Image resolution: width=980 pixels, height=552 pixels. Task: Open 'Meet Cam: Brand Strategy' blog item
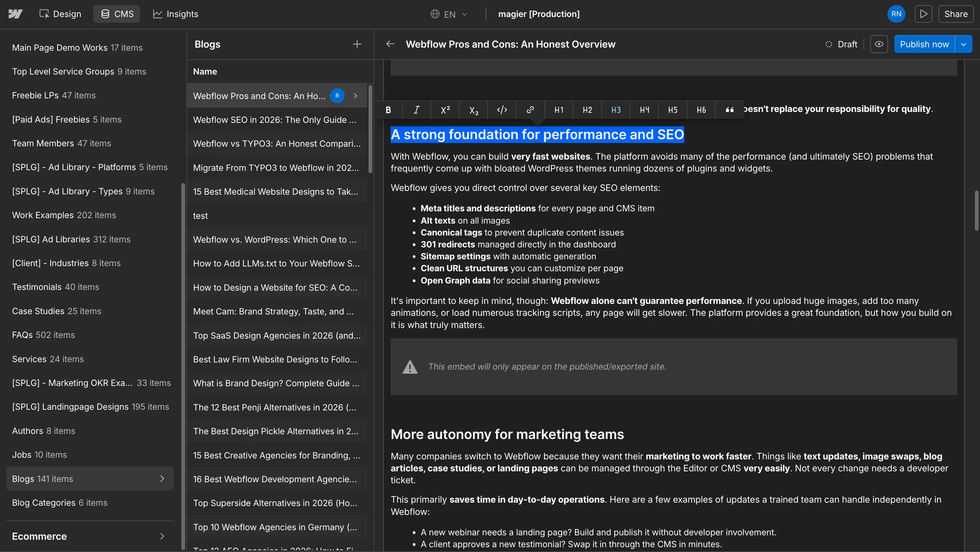(x=277, y=312)
